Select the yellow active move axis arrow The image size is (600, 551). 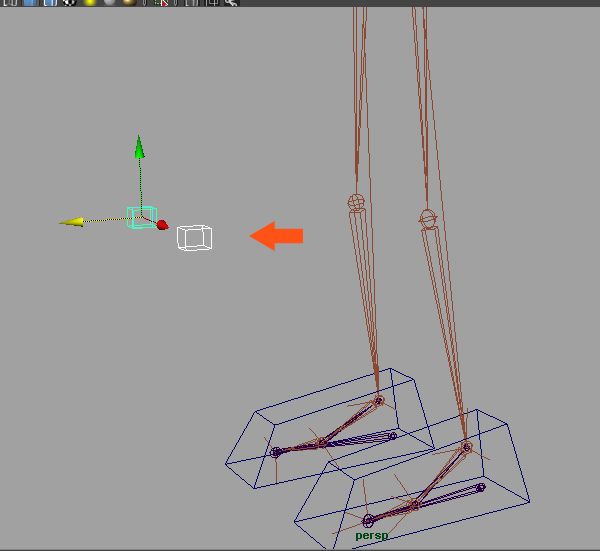click(x=72, y=222)
